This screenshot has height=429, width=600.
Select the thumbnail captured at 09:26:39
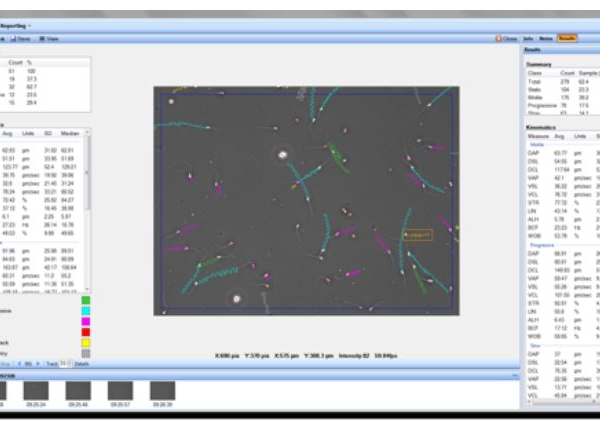point(163,390)
